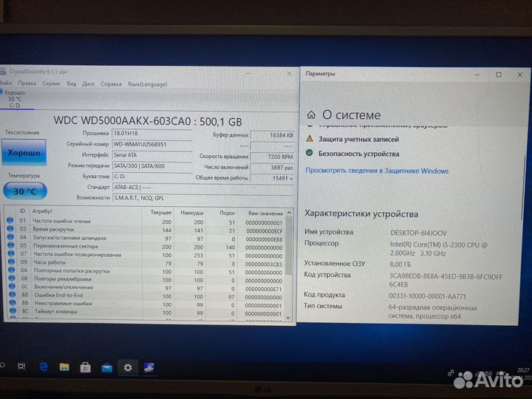
Task: Click the buffer size value 16384 KB
Action: 272,135
